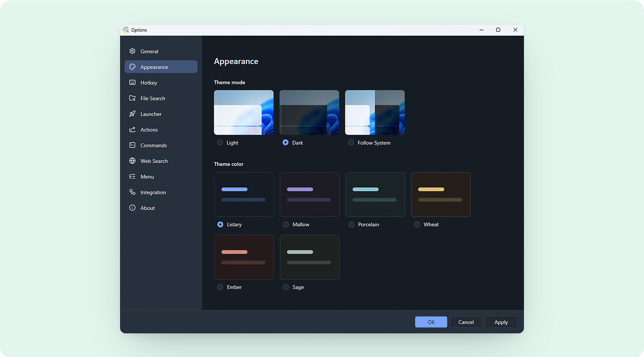Show the Web Search settings

point(161,161)
